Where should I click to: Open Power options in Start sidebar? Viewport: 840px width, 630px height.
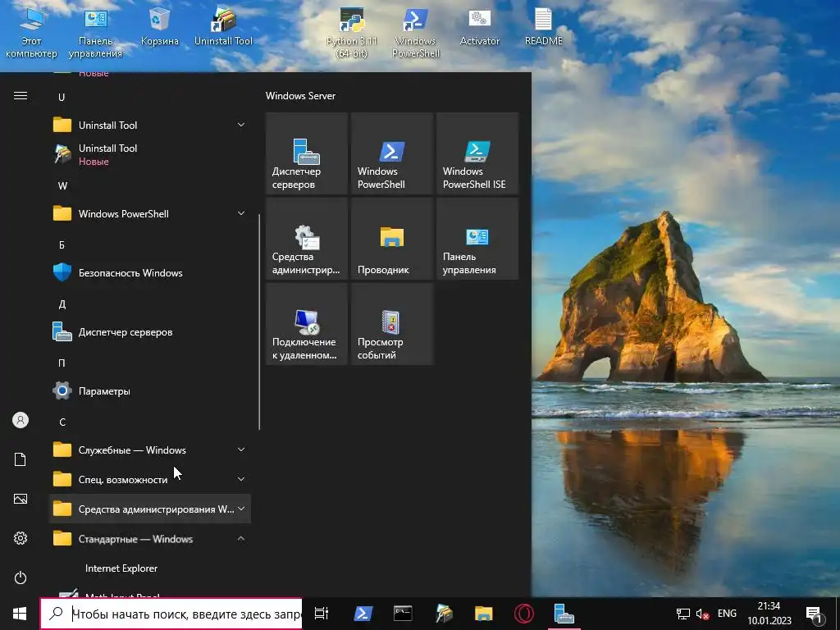(21, 577)
